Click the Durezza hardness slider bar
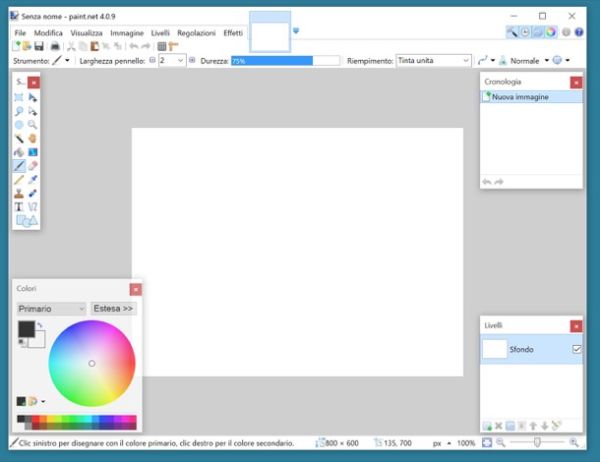The width and height of the screenshot is (600, 462). [271, 60]
